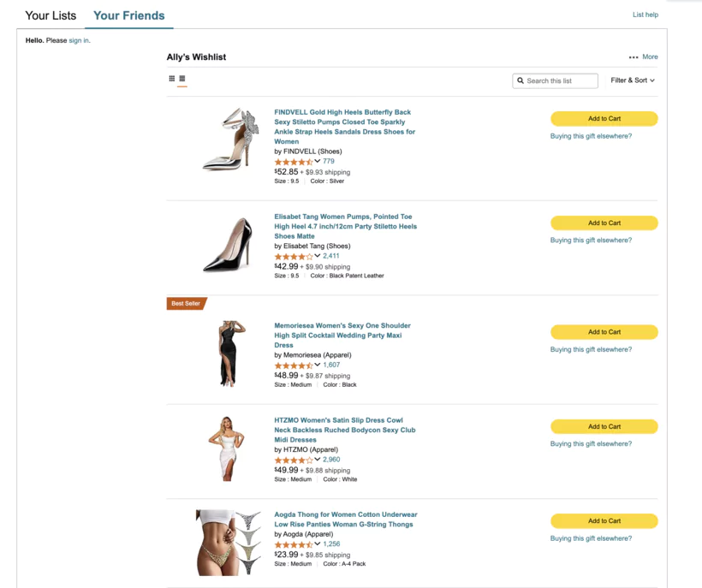Open the FINDVELL Gold High Heels product title
The width and height of the screenshot is (702, 588).
pyautogui.click(x=345, y=127)
